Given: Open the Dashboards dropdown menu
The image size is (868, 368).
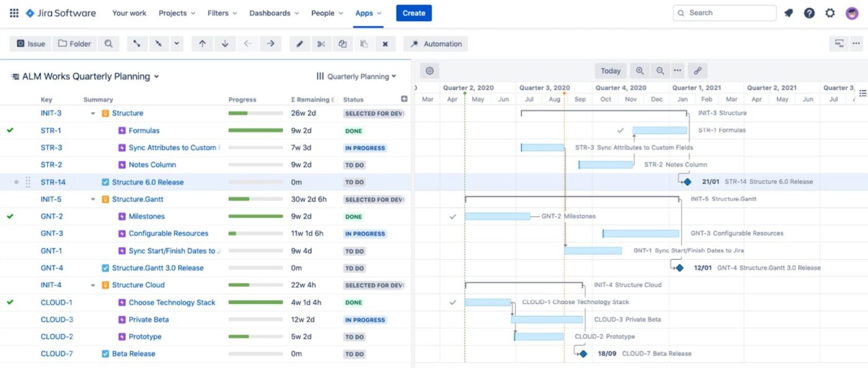Looking at the screenshot, I should pos(273,13).
